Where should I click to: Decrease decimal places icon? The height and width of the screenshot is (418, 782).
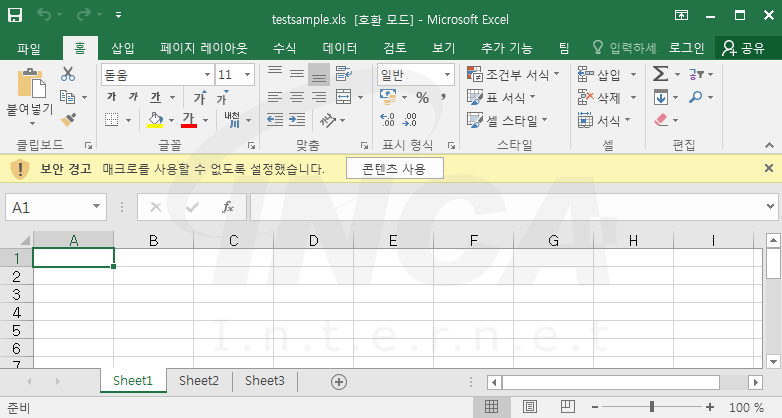click(x=409, y=120)
